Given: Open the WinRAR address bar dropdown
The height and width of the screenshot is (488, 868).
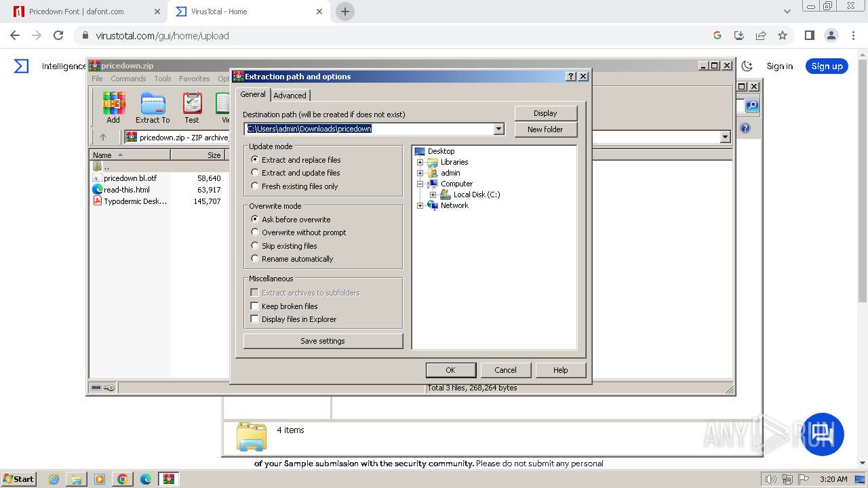Looking at the screenshot, I should [725, 137].
